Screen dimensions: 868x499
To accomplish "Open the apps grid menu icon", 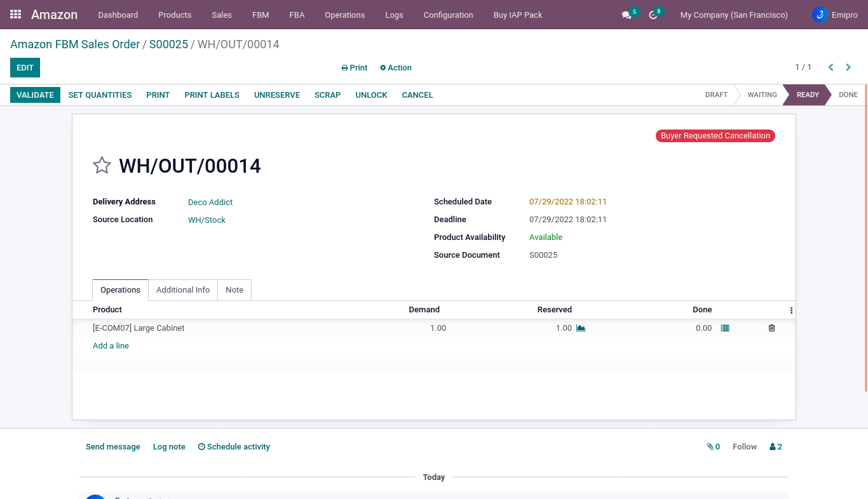I will click(16, 14).
